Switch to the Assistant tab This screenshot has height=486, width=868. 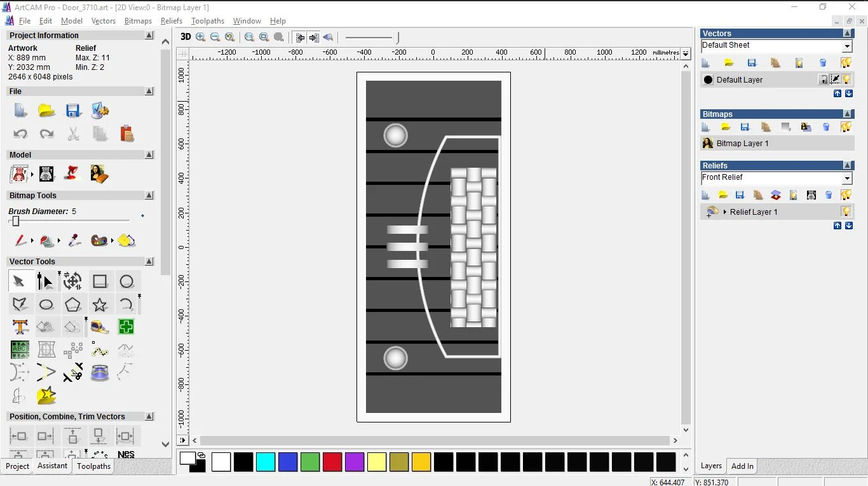pyautogui.click(x=52, y=466)
